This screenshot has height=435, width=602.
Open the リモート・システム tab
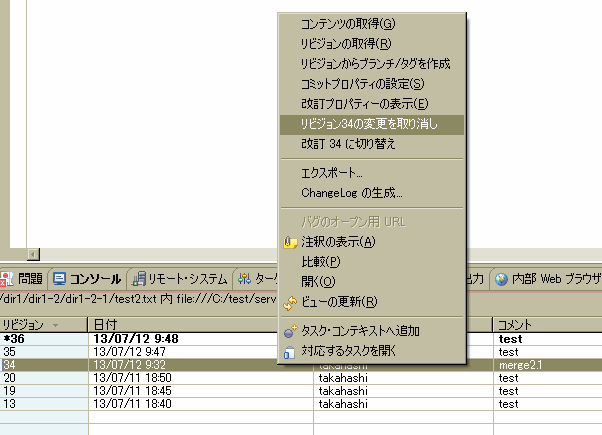180,279
